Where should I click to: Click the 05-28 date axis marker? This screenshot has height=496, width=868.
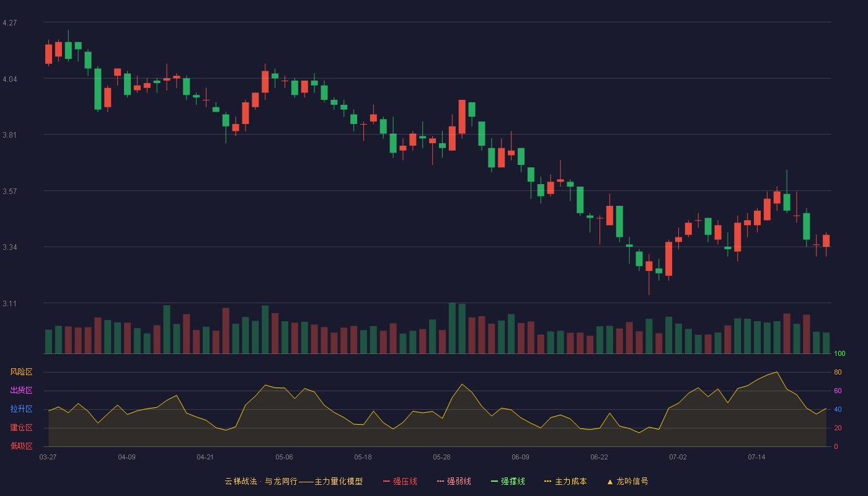tap(441, 457)
